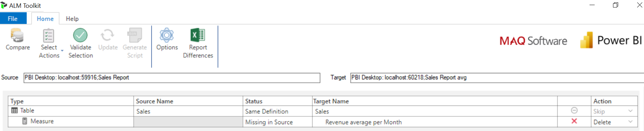Click the gray skip circle icon
Image resolution: width=644 pixels, height=131 pixels.
pyautogui.click(x=574, y=111)
